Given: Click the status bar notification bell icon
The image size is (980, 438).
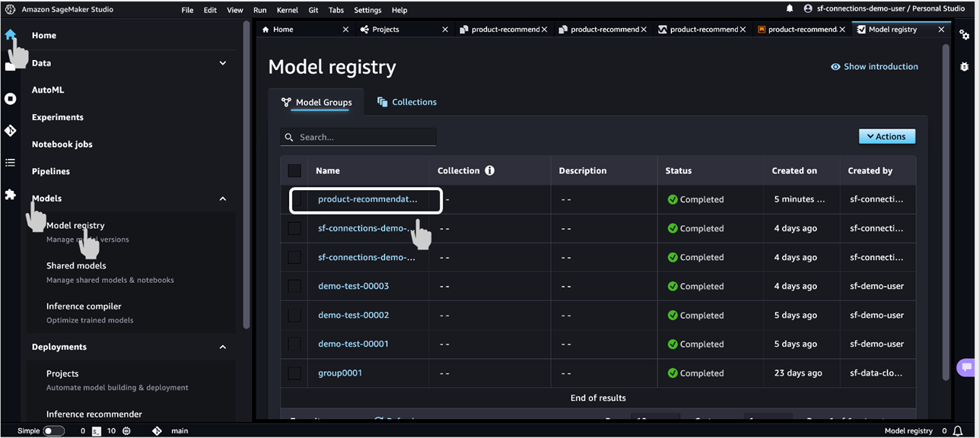Looking at the screenshot, I should 958,430.
